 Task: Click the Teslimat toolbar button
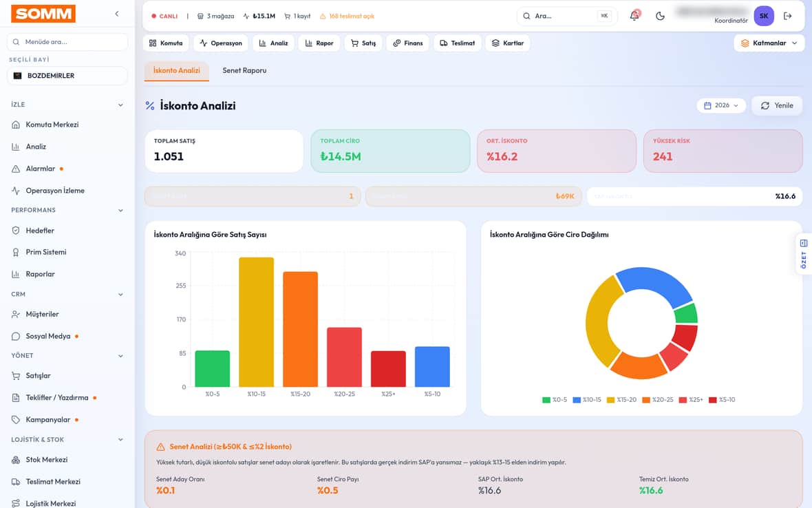(x=458, y=43)
